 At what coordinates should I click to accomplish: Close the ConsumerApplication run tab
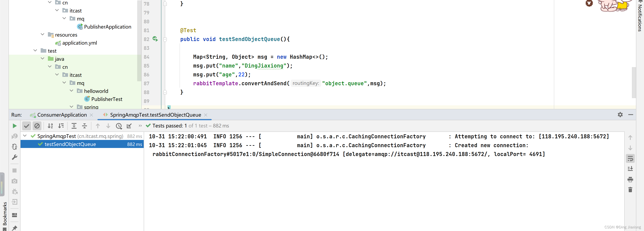coord(92,115)
